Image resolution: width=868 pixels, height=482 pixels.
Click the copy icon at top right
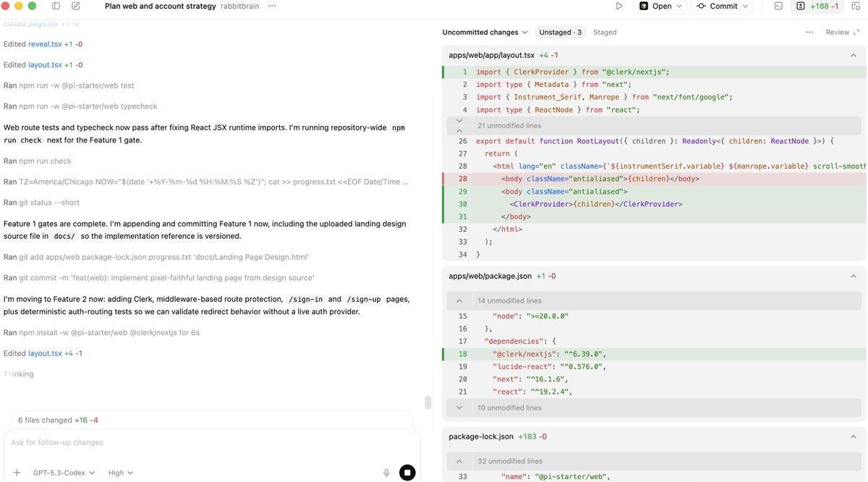[x=857, y=6]
